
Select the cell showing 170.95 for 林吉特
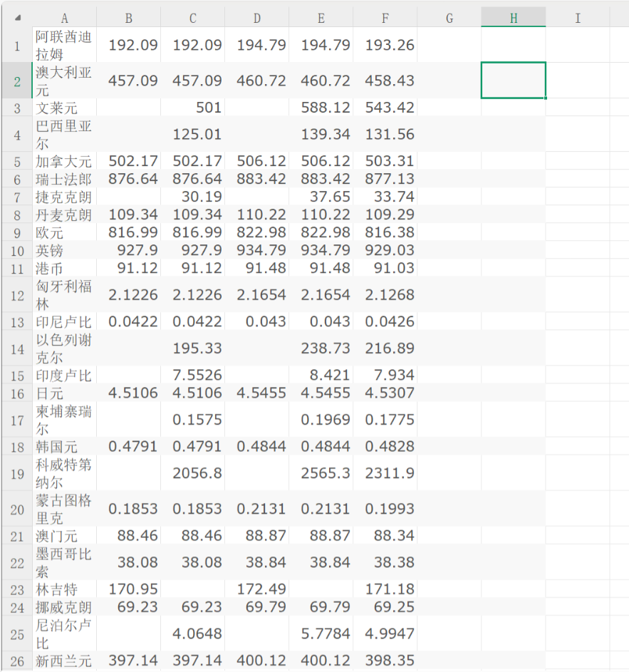[x=128, y=589]
